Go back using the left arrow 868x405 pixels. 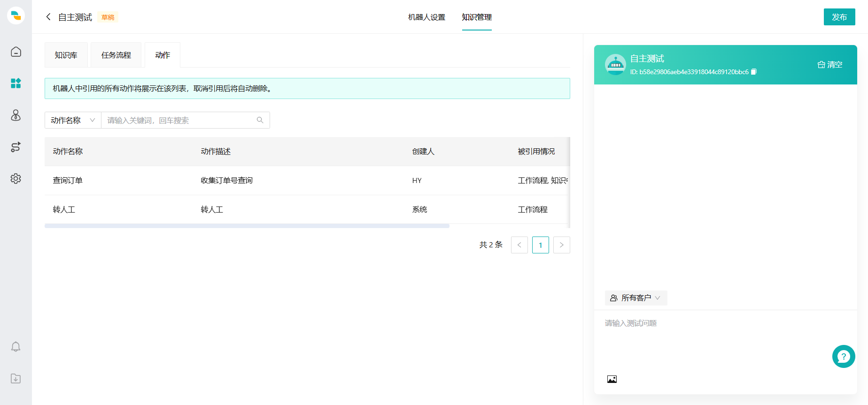48,17
